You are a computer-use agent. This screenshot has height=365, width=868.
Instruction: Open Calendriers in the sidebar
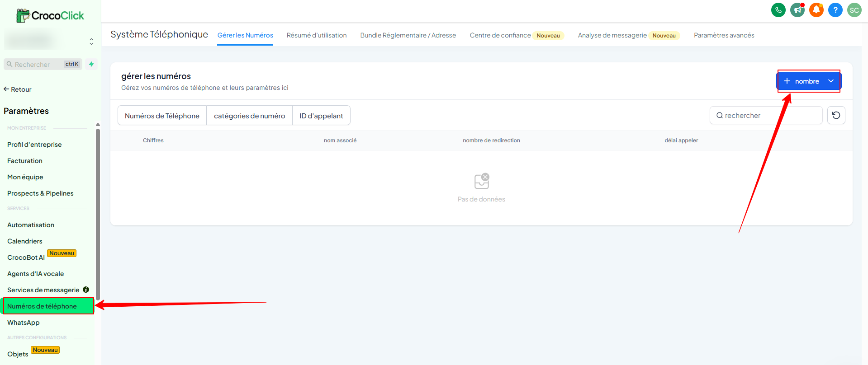coord(25,241)
